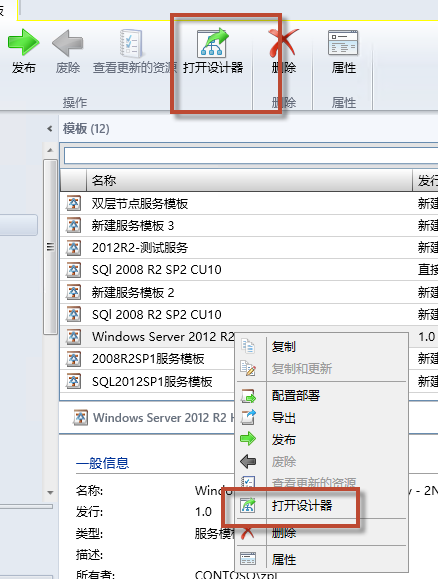Click the template search input field
The width and height of the screenshot is (438, 579).
(251, 155)
